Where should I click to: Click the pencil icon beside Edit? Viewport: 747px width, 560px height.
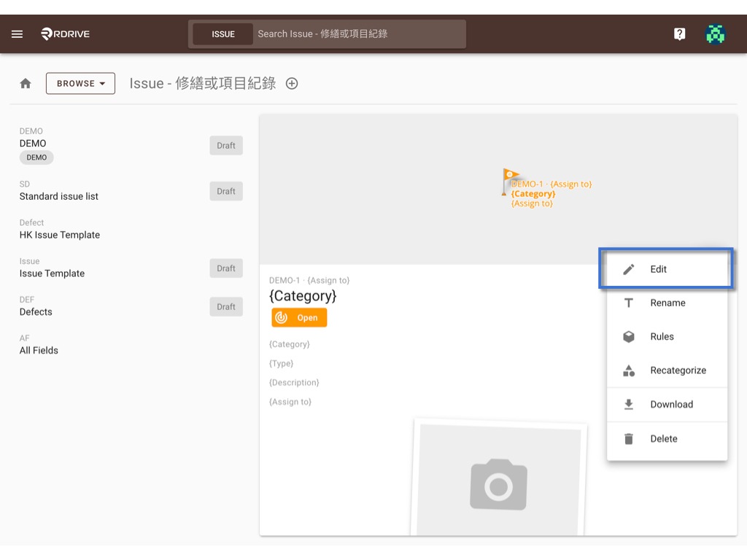click(628, 269)
